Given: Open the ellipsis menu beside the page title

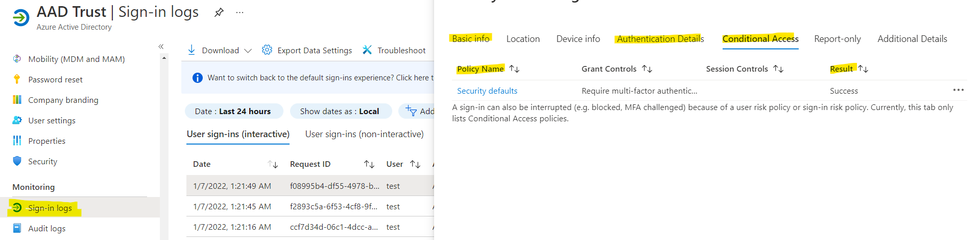Looking at the screenshot, I should (x=240, y=12).
